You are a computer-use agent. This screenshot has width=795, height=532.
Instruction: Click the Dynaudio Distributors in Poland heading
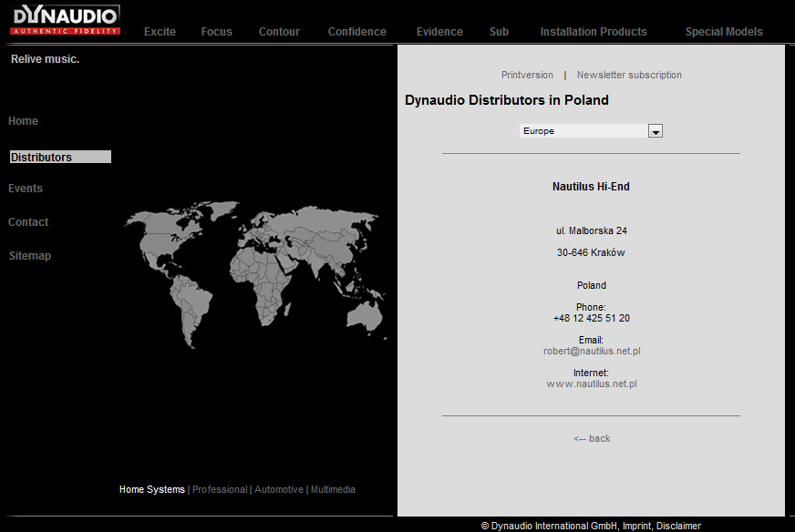click(507, 100)
